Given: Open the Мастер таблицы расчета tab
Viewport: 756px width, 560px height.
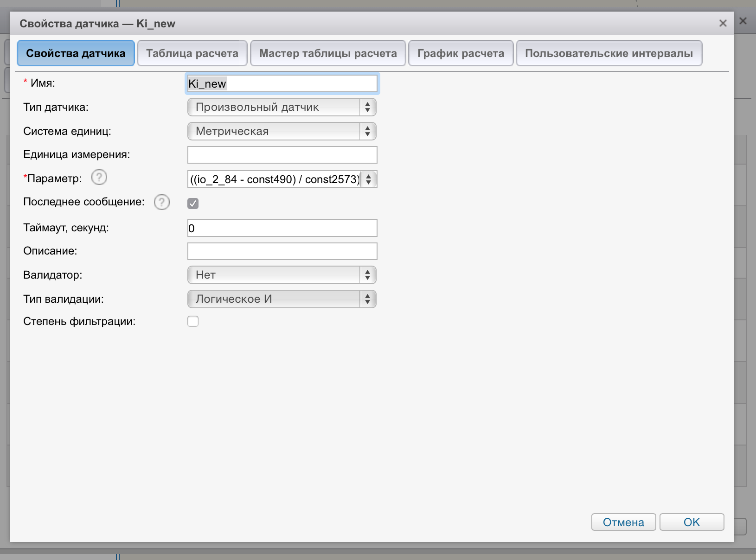Looking at the screenshot, I should [x=328, y=53].
